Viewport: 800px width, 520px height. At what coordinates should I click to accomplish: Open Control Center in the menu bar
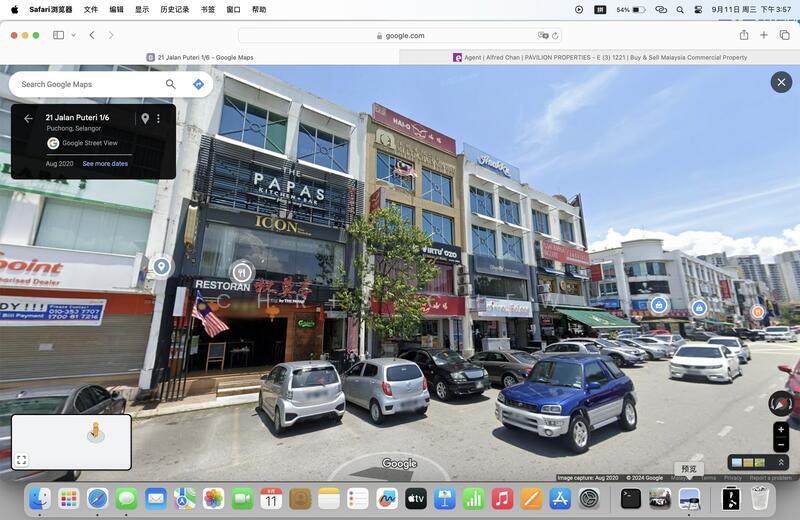(698, 9)
